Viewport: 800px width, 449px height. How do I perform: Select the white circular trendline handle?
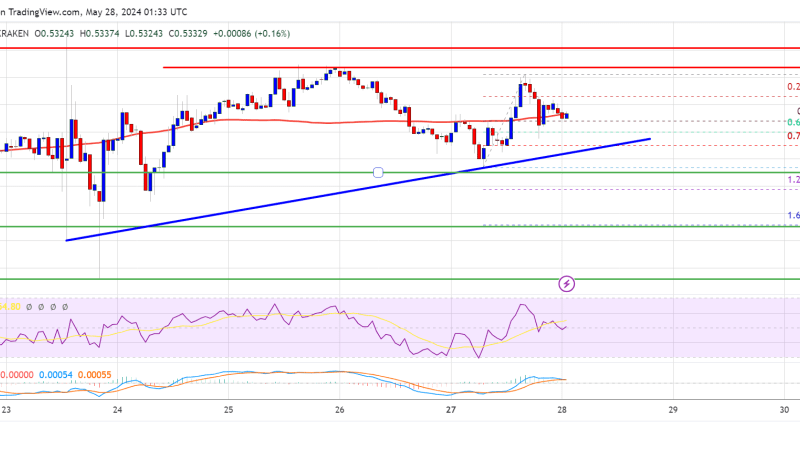378,172
